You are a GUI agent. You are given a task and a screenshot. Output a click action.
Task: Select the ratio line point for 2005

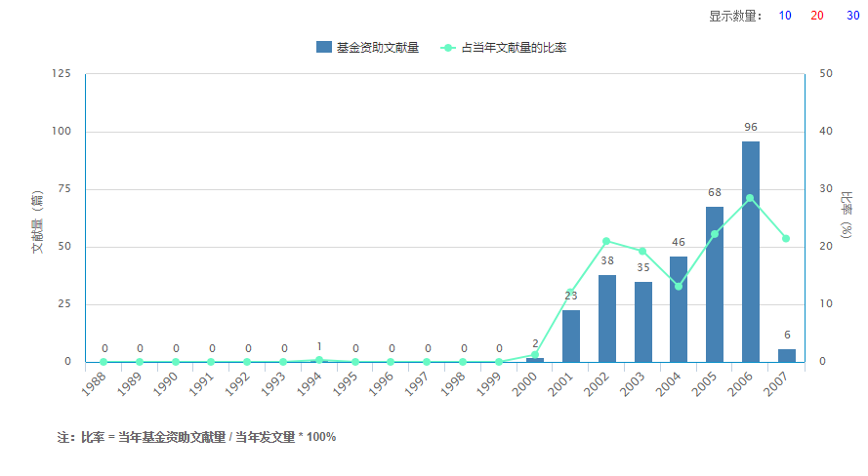(x=715, y=234)
